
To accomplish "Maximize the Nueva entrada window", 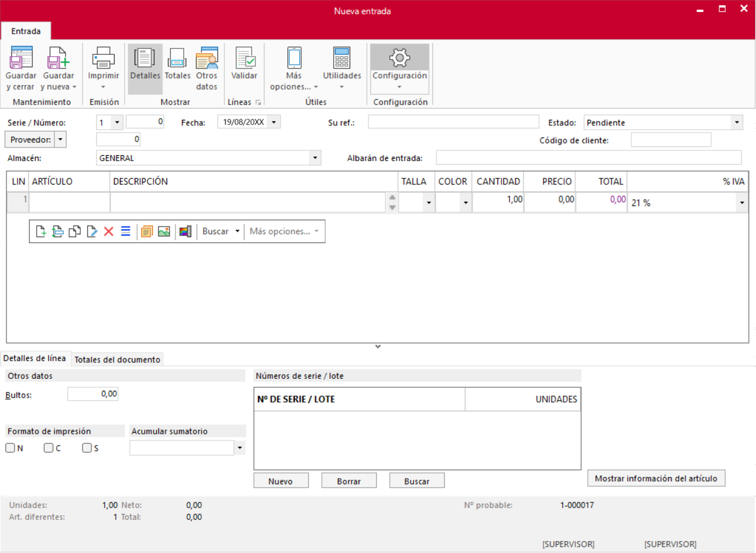I will coord(722,9).
